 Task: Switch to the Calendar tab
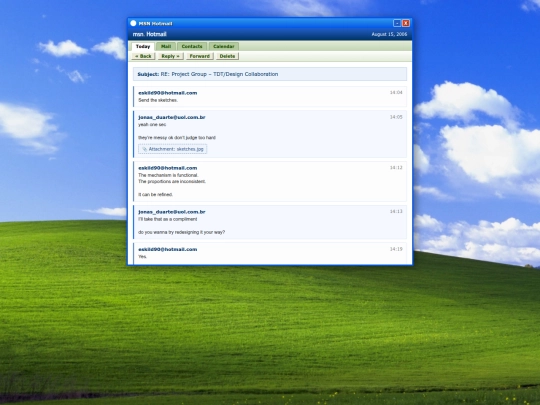[224, 46]
